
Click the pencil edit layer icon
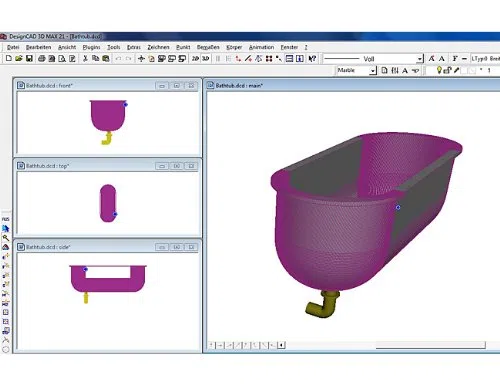click(x=456, y=70)
